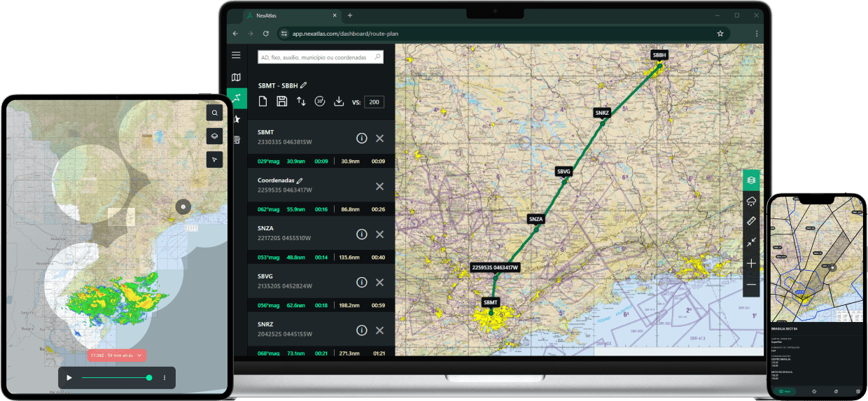Click the save route floppy disk icon
Screen dimensions: 868x401
coord(281,101)
